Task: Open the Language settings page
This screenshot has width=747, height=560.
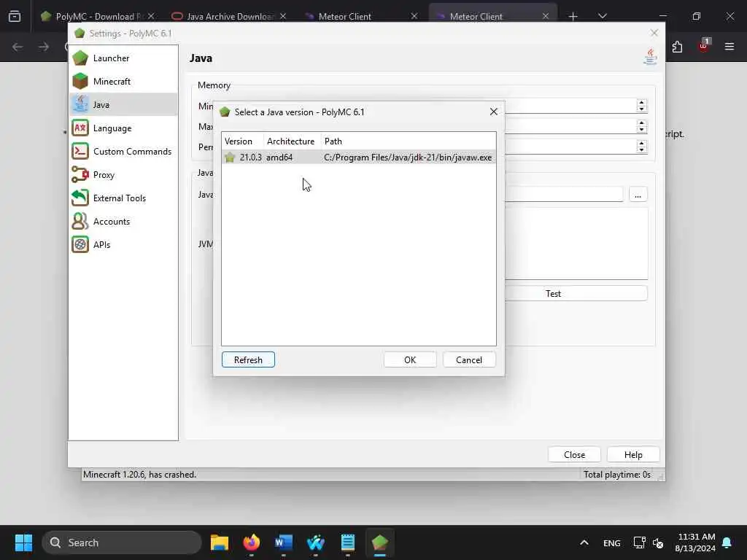Action: pos(123,128)
